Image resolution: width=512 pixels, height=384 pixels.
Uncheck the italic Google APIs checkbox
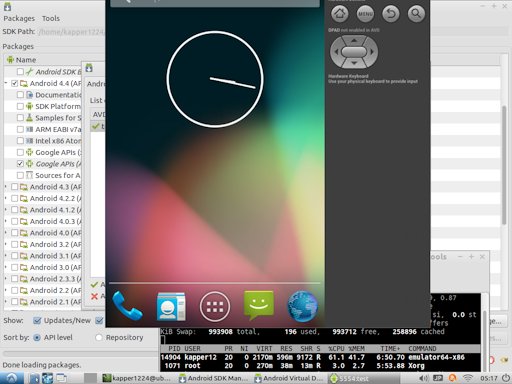pyautogui.click(x=20, y=164)
